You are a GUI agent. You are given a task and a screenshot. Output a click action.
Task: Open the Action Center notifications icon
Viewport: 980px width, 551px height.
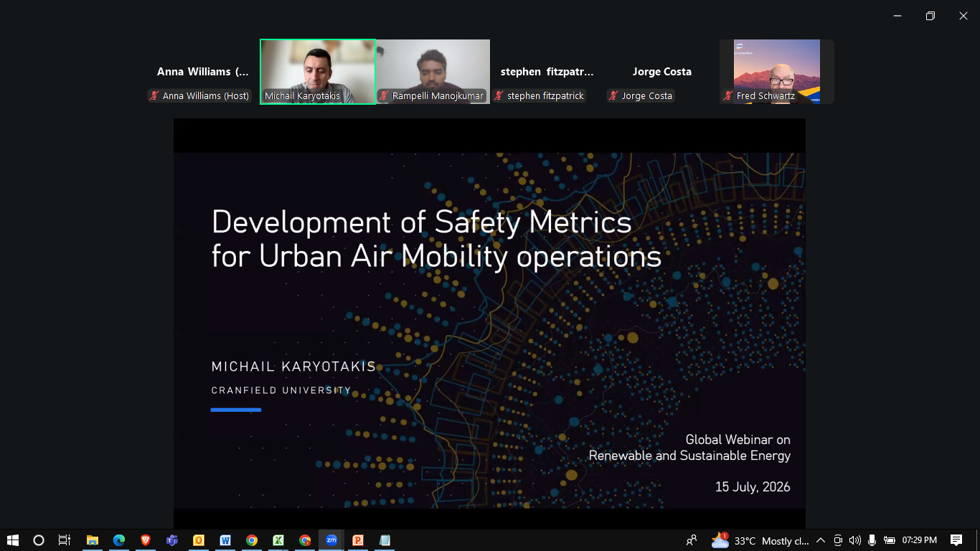pyautogui.click(x=956, y=540)
